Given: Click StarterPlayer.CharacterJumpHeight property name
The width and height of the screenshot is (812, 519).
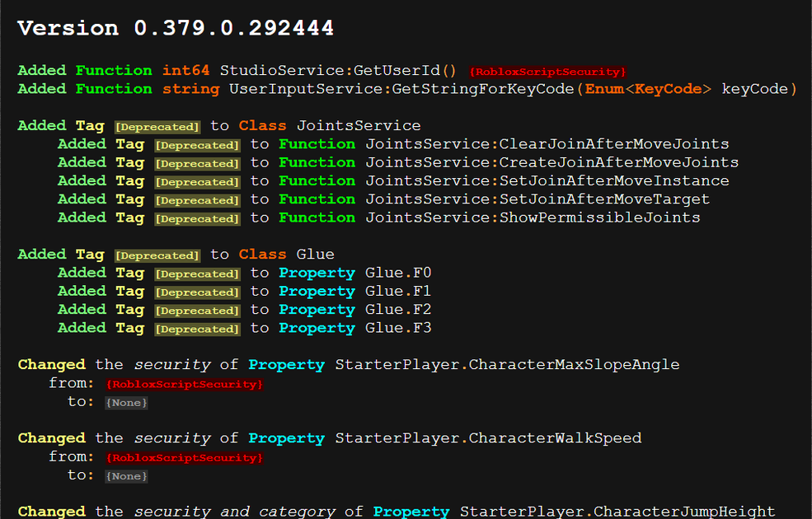Looking at the screenshot, I should 617,512.
